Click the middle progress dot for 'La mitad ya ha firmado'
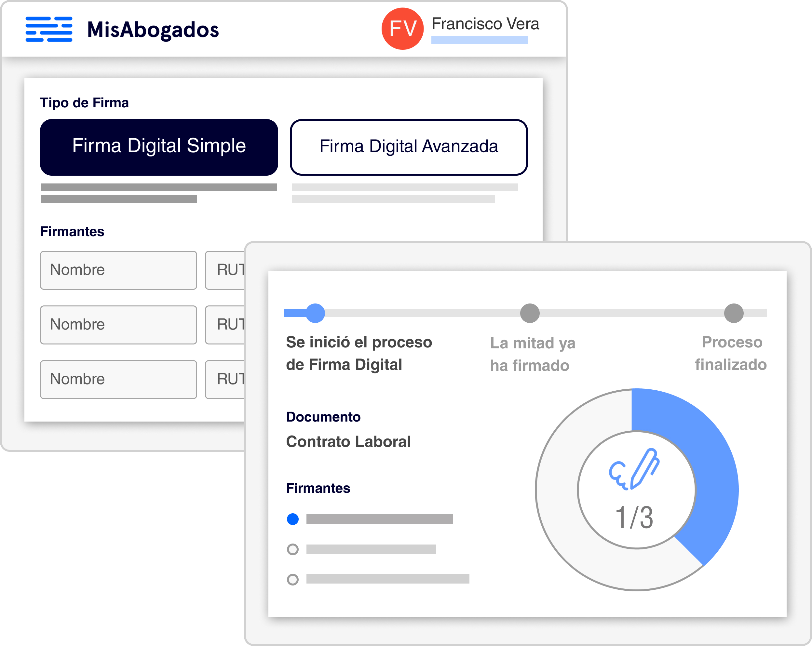Screen dimensions: 812x646 click(529, 313)
